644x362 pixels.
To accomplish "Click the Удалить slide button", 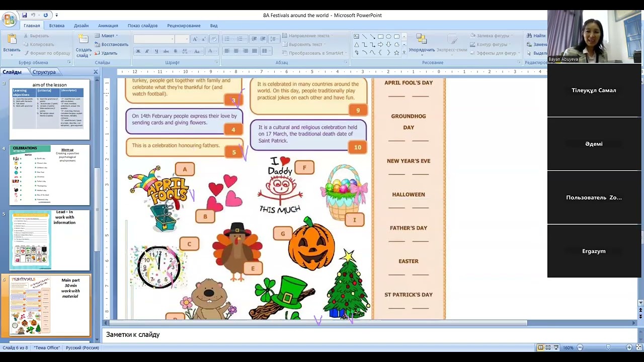I will click(x=106, y=53).
